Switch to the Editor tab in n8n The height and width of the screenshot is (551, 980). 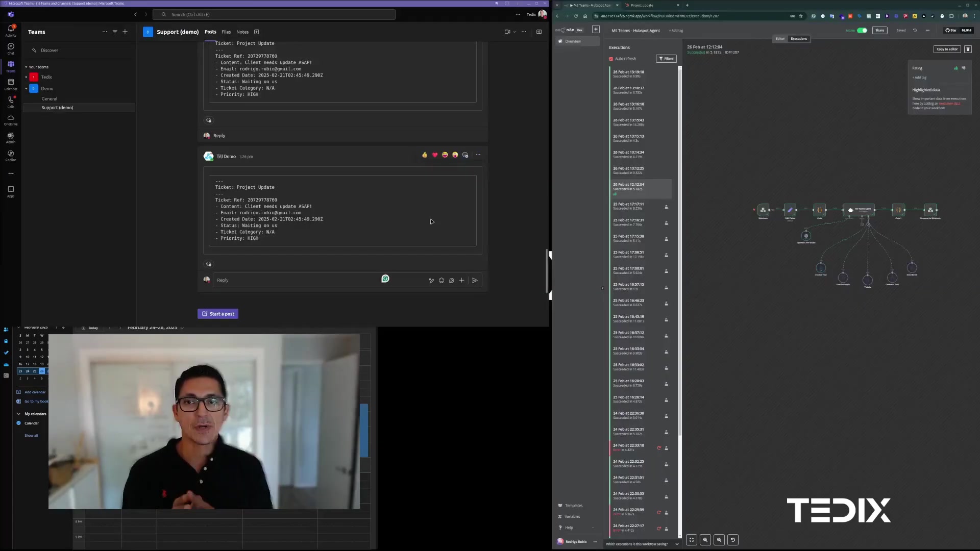(x=780, y=39)
